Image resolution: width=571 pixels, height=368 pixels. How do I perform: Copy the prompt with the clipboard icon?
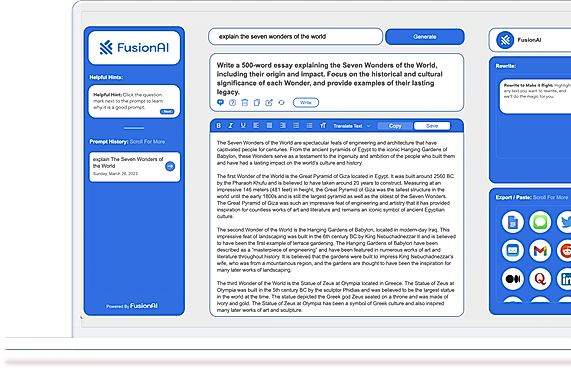pyautogui.click(x=257, y=103)
